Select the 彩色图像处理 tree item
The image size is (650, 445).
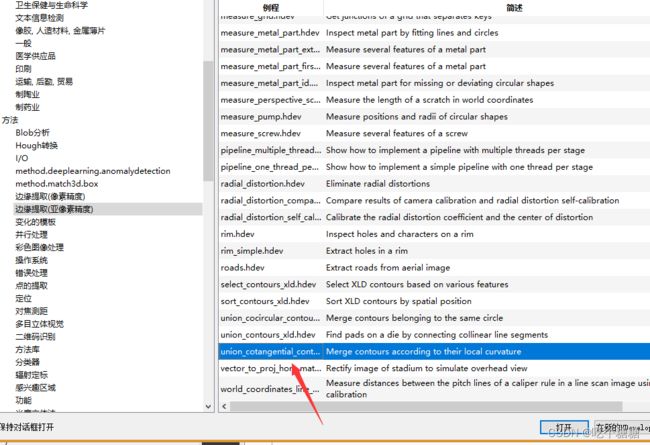[x=39, y=247]
